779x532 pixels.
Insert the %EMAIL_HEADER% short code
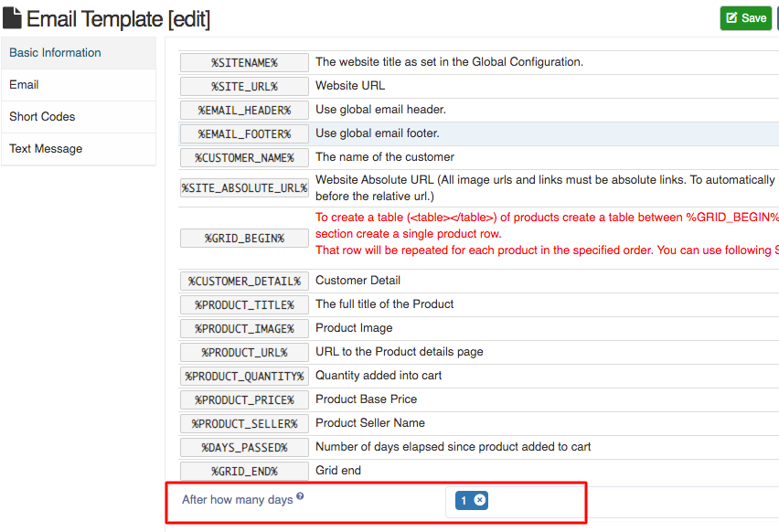click(244, 111)
